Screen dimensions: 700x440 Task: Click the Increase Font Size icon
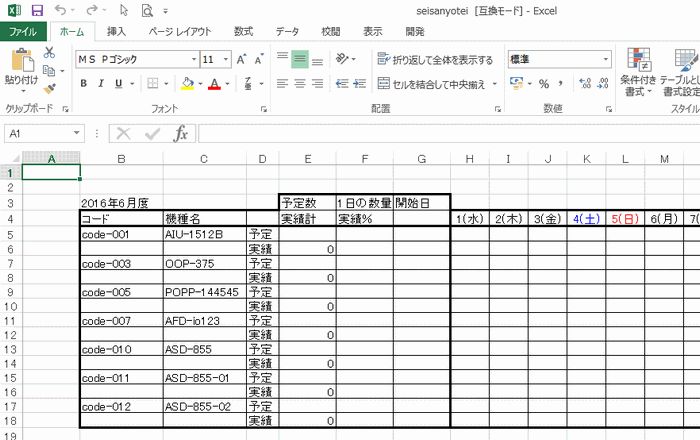(241, 59)
